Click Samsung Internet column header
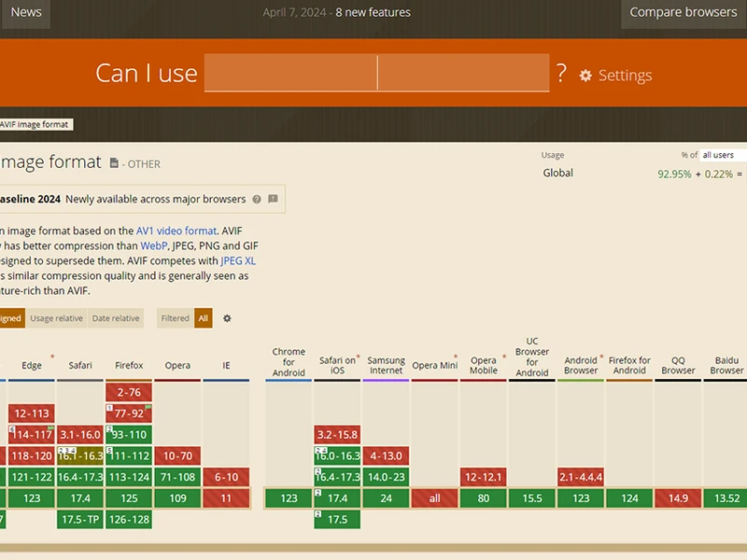This screenshot has width=747, height=560. pos(386,365)
